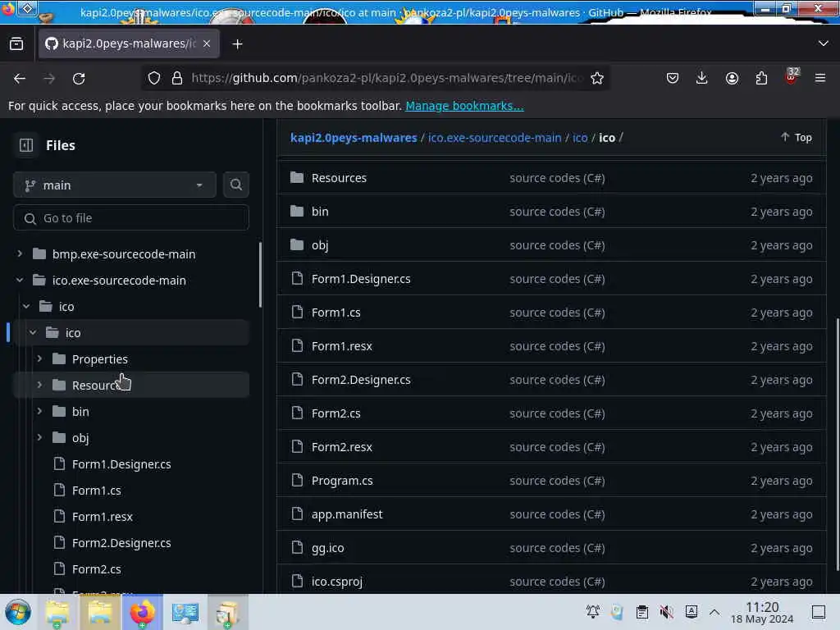The height and width of the screenshot is (630, 840).
Task: Open Form2.Designer.cs in the file list
Action: (x=361, y=380)
